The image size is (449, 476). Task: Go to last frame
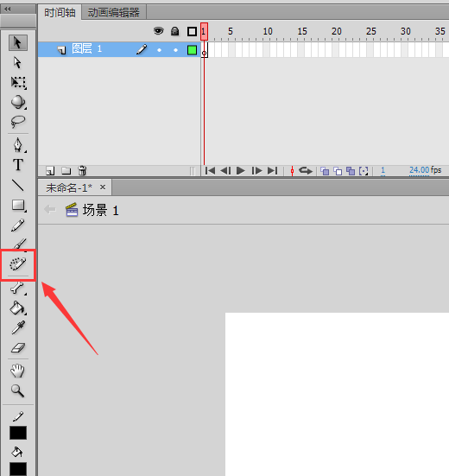[273, 170]
